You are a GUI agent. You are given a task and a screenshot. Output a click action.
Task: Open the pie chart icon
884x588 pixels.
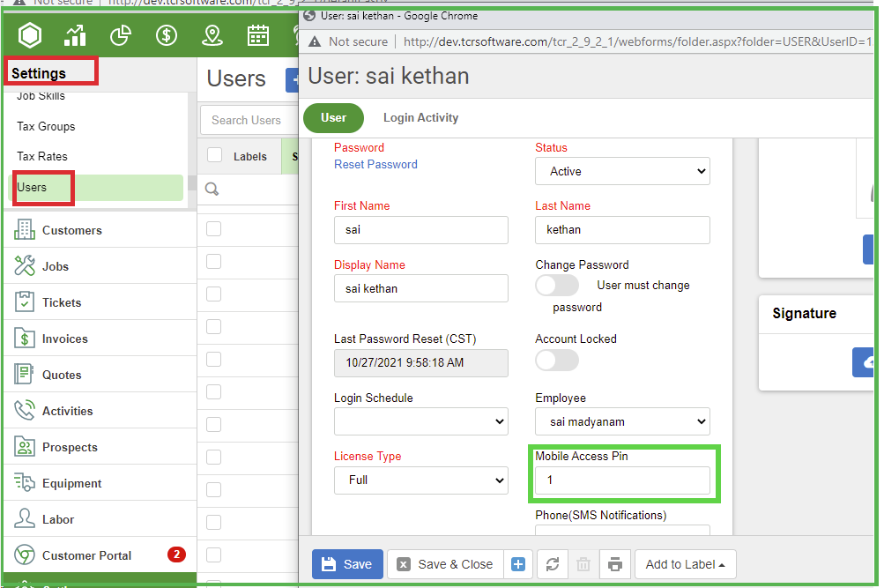(121, 35)
